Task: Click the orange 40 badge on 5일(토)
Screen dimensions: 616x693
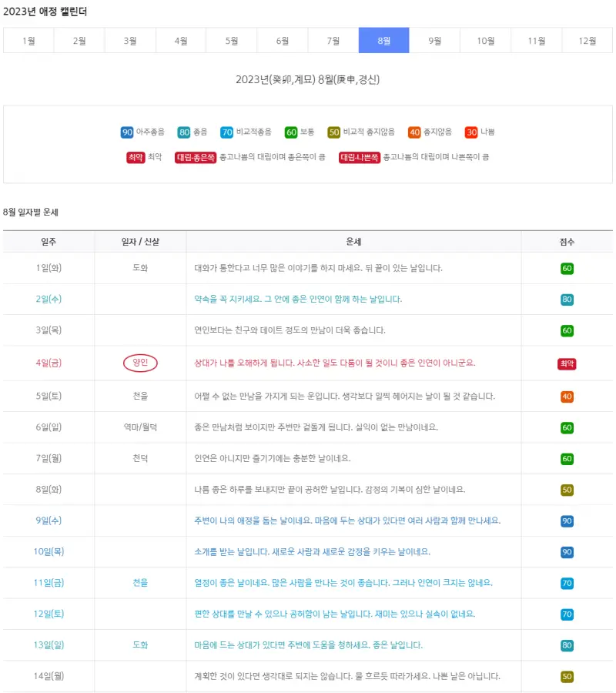Action: 567,395
